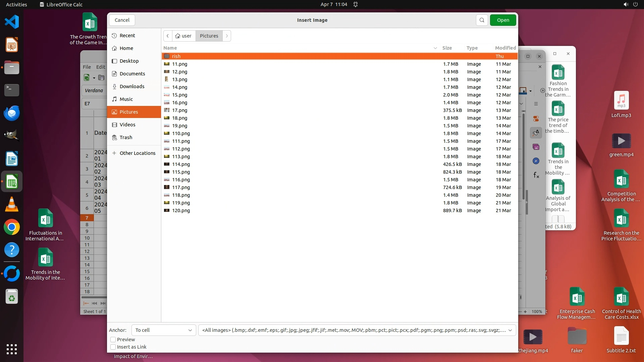
Task: Click the back arrow in path bar
Action: click(168, 36)
